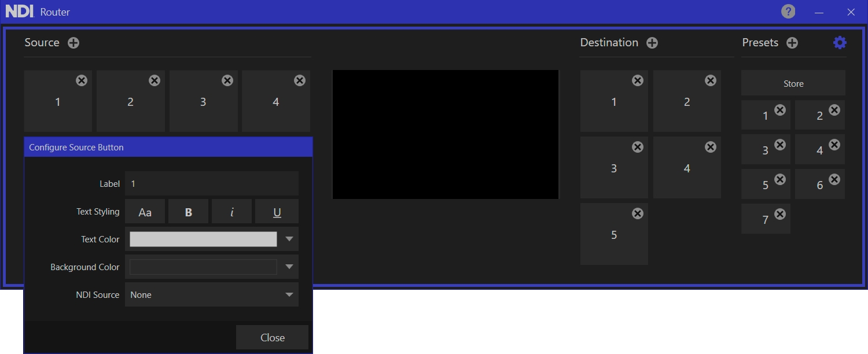Delete destination button 5
This screenshot has width=868, height=354.
point(638,213)
